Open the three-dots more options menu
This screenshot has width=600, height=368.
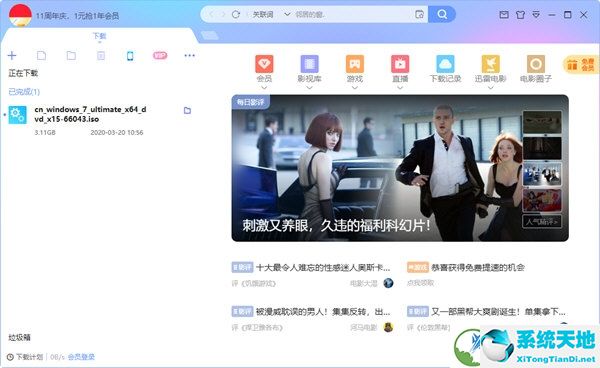click(x=189, y=55)
